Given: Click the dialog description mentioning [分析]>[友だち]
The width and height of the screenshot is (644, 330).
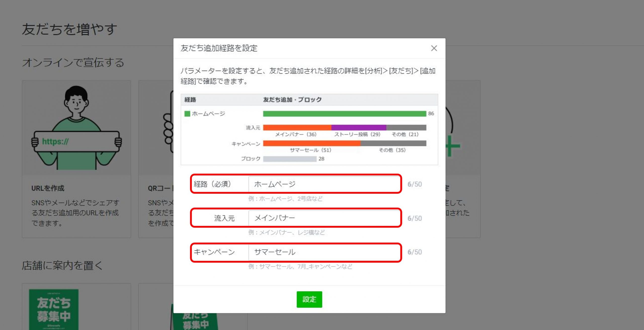Looking at the screenshot, I should click(x=308, y=76).
